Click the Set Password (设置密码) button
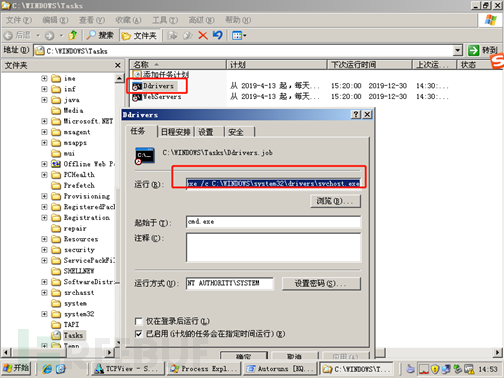The image size is (504, 378). (321, 284)
